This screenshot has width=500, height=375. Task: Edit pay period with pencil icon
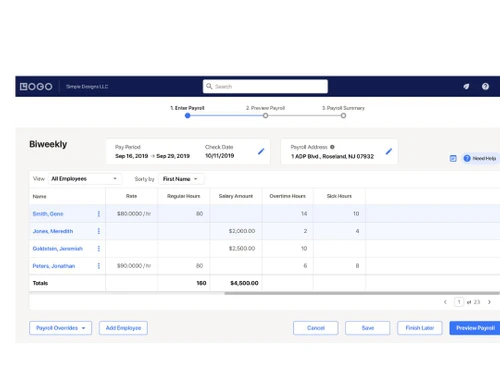click(261, 151)
